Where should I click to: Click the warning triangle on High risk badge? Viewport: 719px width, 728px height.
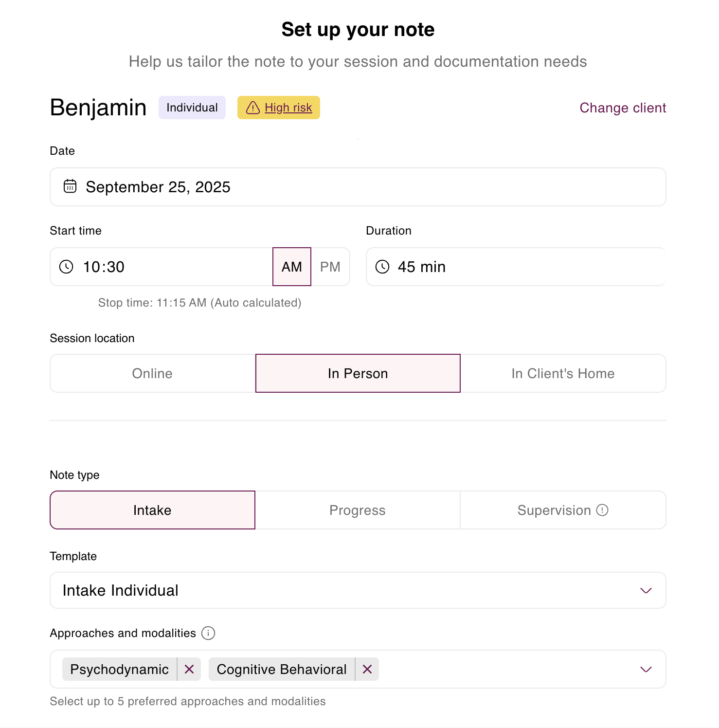[x=253, y=108]
